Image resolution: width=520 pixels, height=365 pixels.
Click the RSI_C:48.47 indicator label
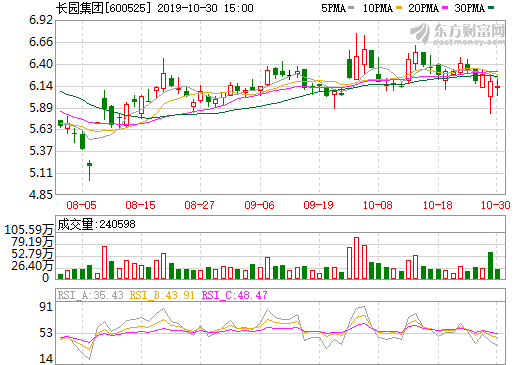(235, 295)
